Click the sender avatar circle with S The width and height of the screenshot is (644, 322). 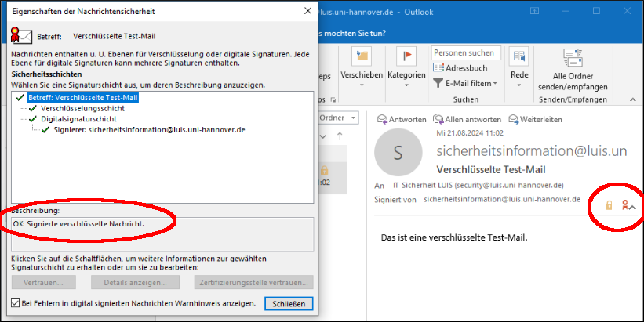click(x=398, y=152)
